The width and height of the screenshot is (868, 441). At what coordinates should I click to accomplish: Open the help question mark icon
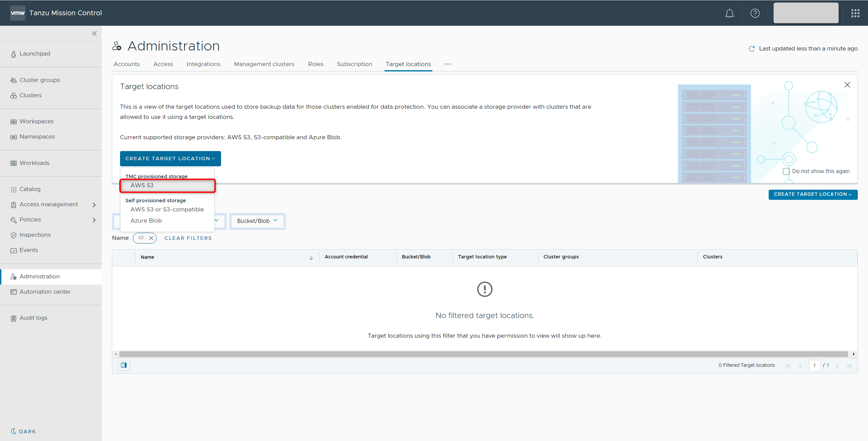click(x=755, y=13)
